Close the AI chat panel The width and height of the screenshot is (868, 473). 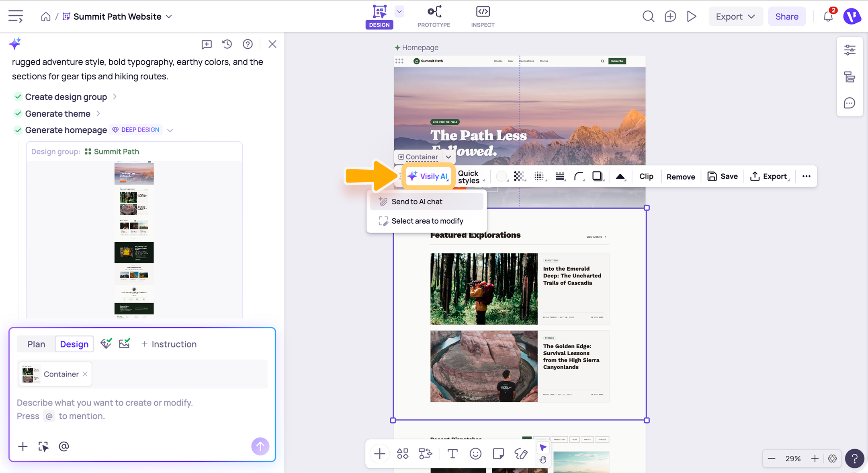coord(272,44)
